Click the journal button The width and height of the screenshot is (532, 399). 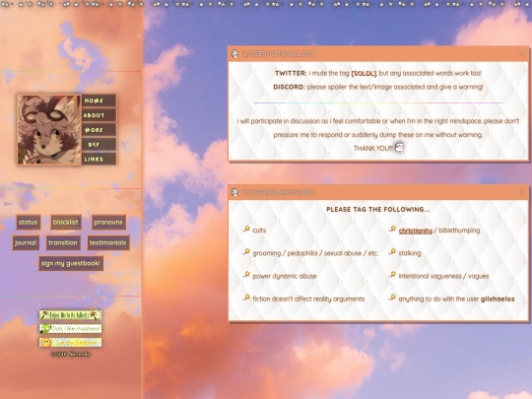pos(26,243)
